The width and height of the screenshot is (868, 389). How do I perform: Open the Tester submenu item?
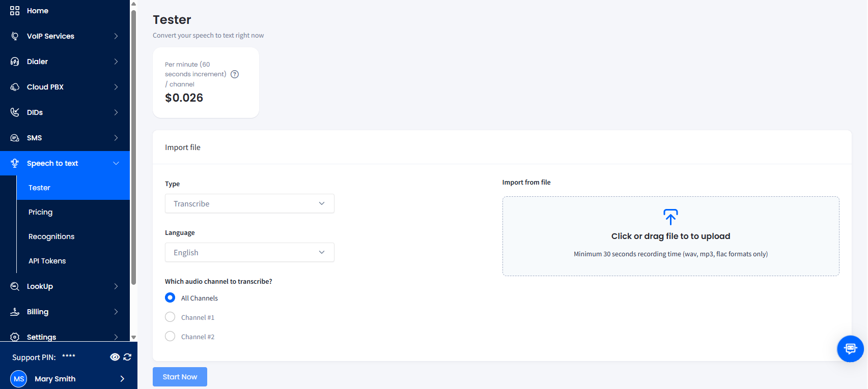[73, 188]
